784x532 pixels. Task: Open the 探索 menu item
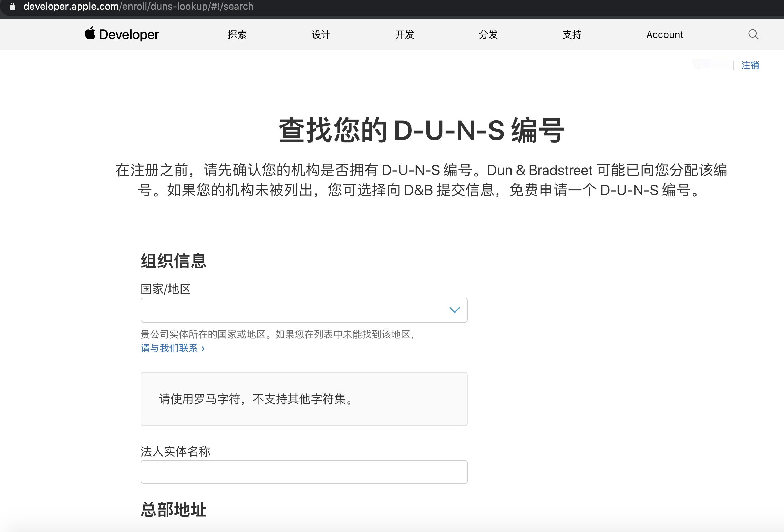point(237,34)
